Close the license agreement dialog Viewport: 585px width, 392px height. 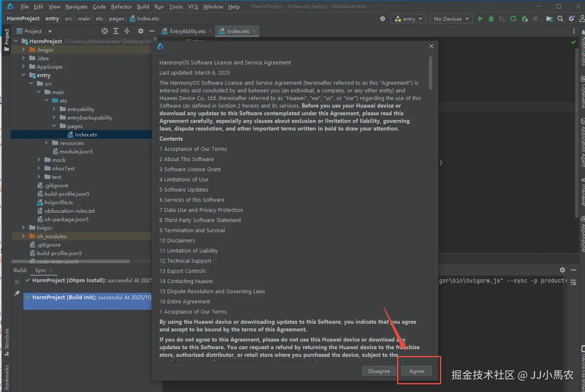(431, 46)
